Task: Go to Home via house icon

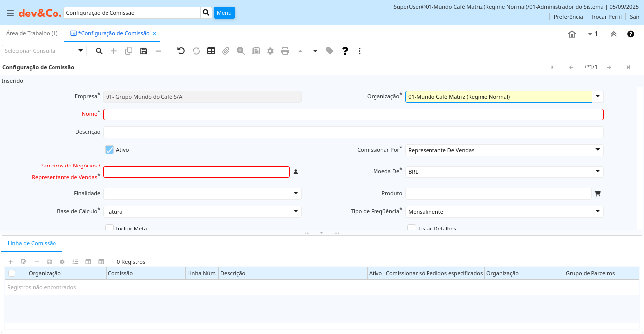Action: coord(572,34)
